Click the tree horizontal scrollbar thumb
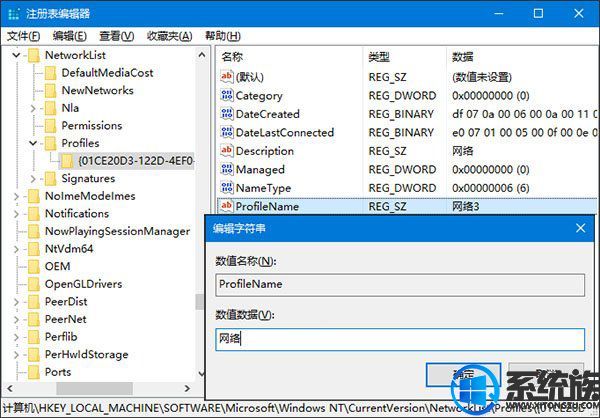The height and width of the screenshot is (418, 600). point(94,389)
